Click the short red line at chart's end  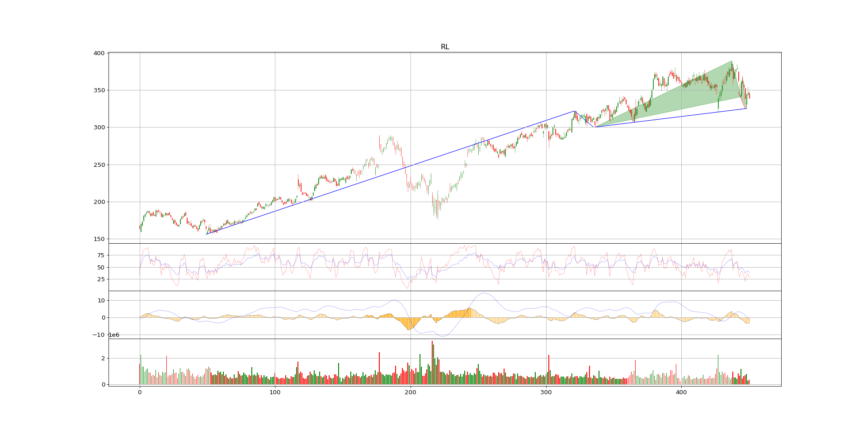[x=742, y=100]
